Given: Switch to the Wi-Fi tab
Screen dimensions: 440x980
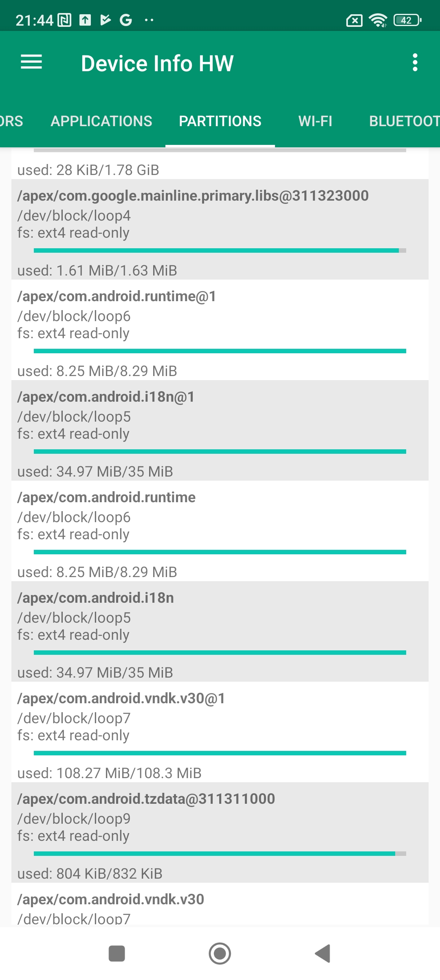Looking at the screenshot, I should coord(315,121).
